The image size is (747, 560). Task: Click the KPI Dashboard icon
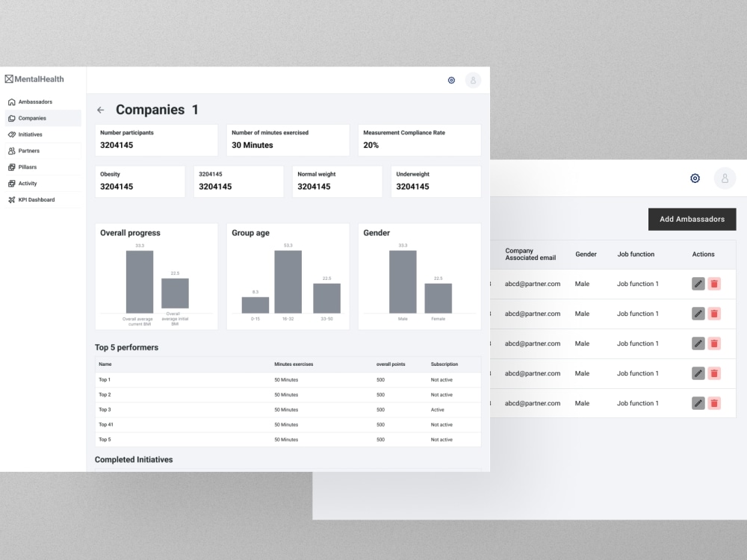coord(11,199)
